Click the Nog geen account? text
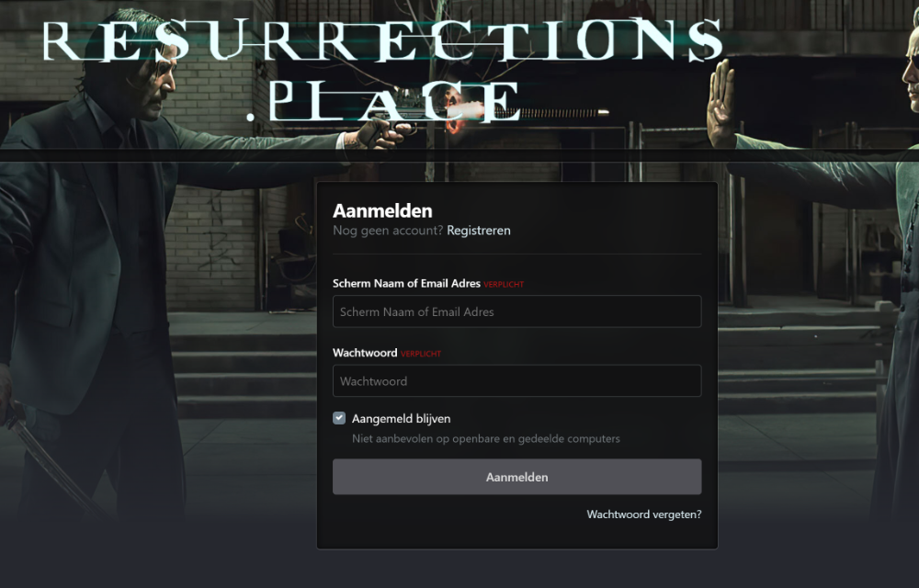This screenshot has height=588, width=919. [x=388, y=231]
